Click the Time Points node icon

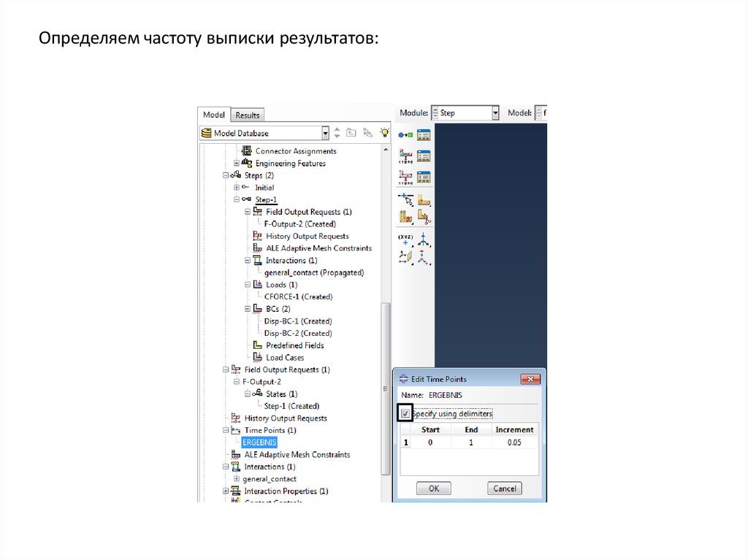236,430
